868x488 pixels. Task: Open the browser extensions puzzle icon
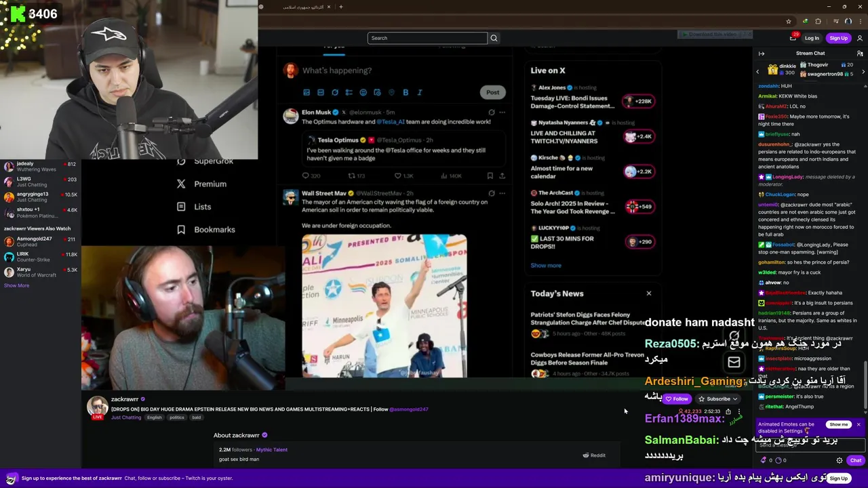818,22
